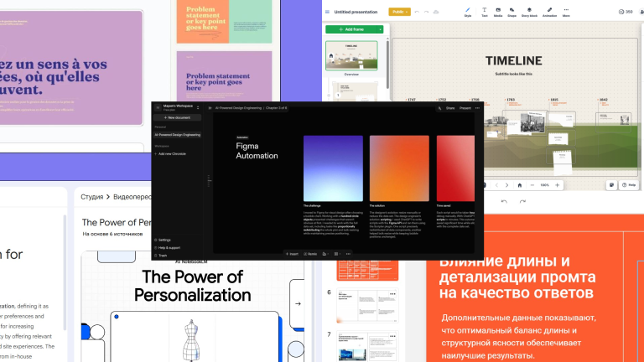Click the vertical chapter progress indicator
The height and width of the screenshot is (362, 644).
209,181
